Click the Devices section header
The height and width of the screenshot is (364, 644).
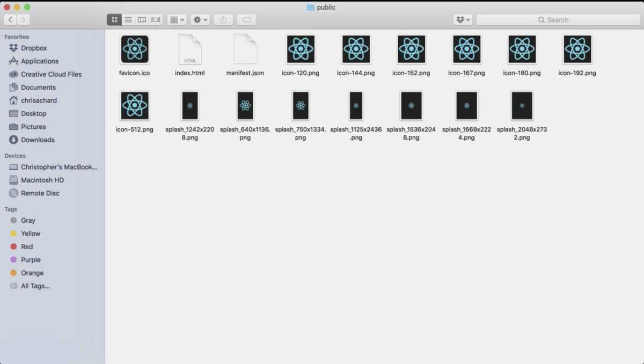15,156
